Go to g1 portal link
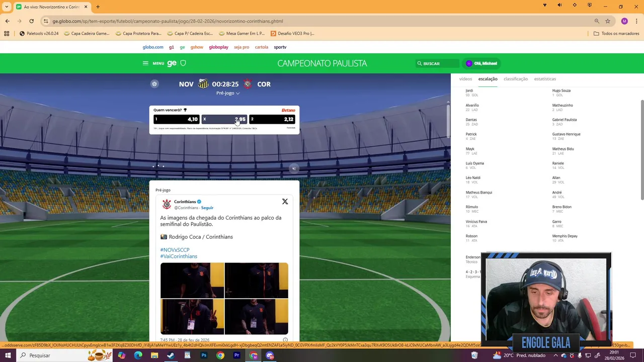The image size is (644, 362). point(172,47)
